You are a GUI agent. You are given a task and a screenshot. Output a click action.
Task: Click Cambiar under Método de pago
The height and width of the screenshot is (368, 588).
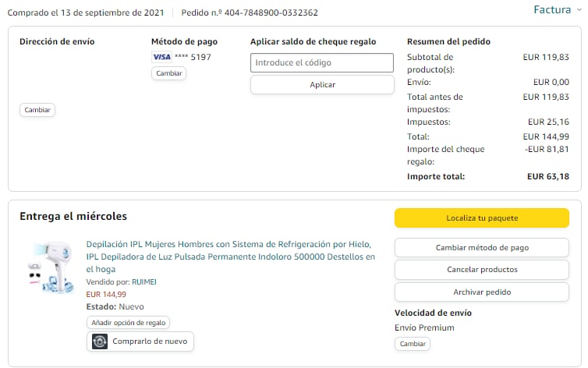point(168,73)
